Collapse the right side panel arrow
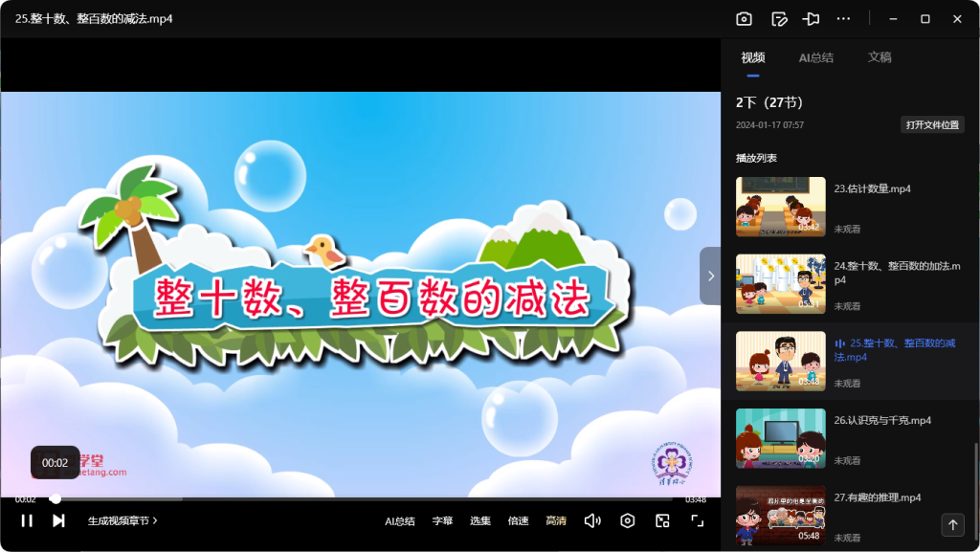Viewport: 980px width, 552px height. 711,276
